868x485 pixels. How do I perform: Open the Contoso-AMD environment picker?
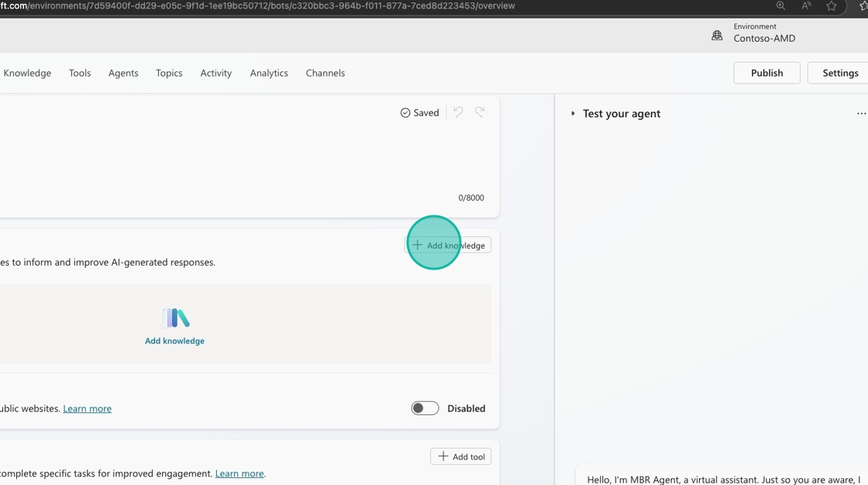click(764, 38)
